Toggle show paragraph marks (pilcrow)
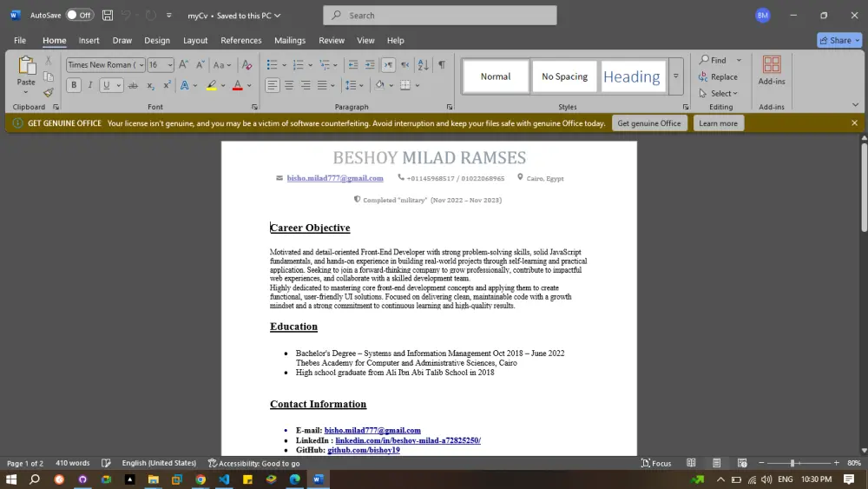Screen dimensions: 868x489 [x=442, y=65]
